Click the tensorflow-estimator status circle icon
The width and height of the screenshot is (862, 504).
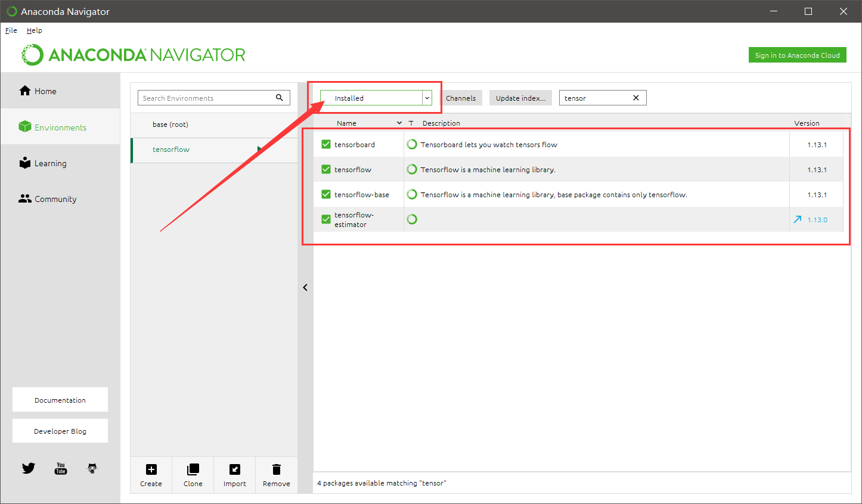pos(412,219)
